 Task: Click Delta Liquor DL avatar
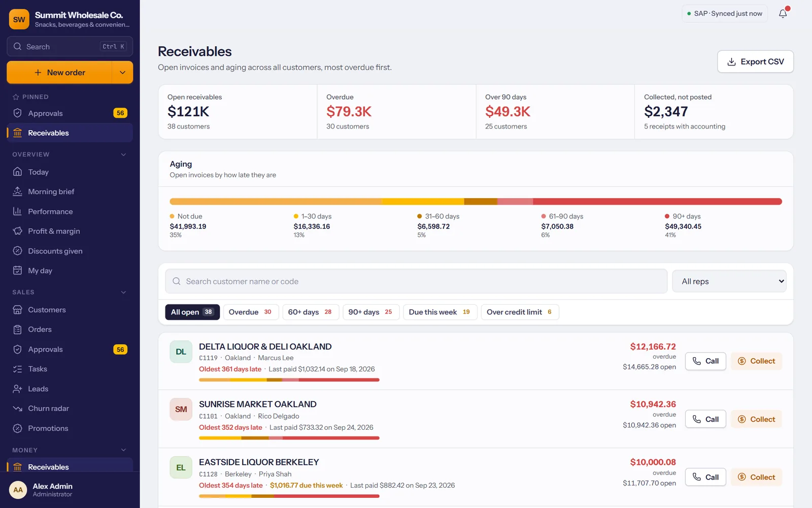tap(181, 352)
